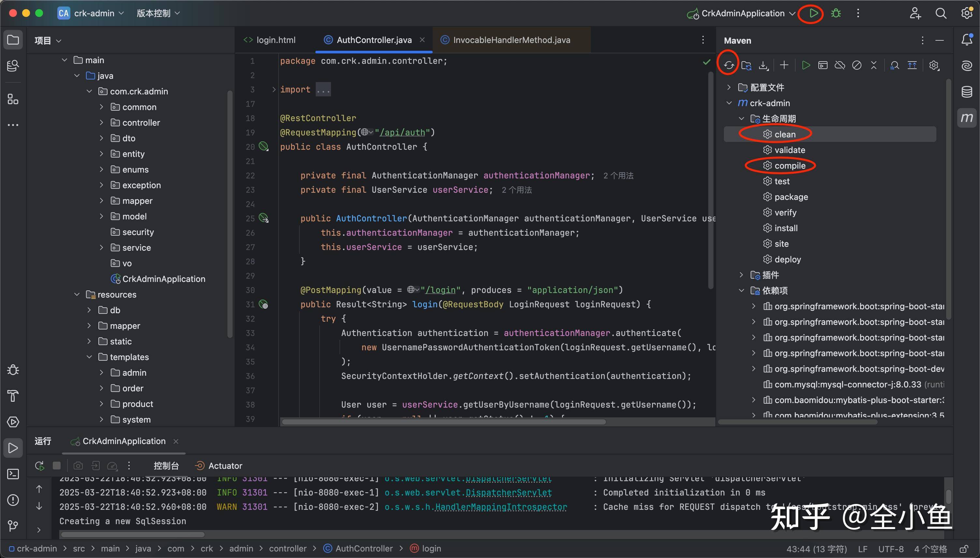Run selected Maven build
This screenshot has width=980, height=558.
806,65
